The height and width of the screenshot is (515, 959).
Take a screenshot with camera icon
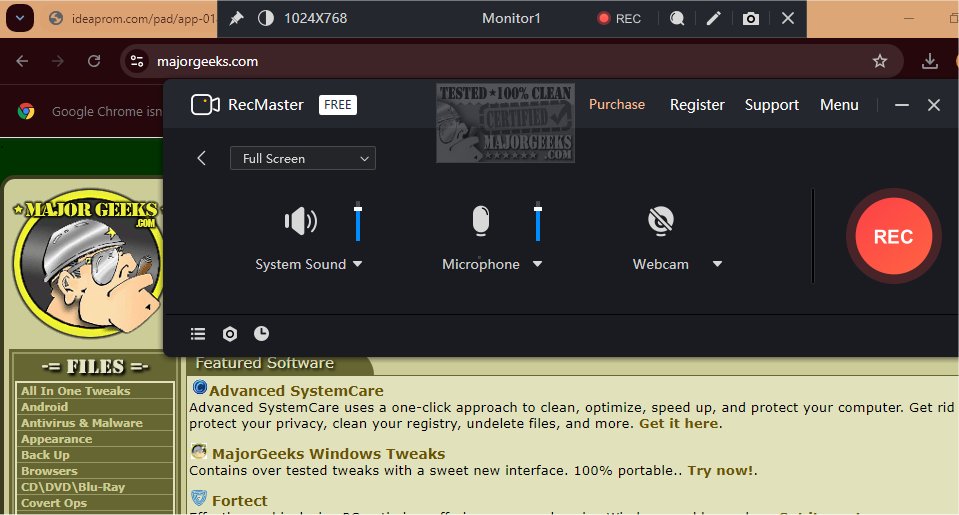click(750, 18)
